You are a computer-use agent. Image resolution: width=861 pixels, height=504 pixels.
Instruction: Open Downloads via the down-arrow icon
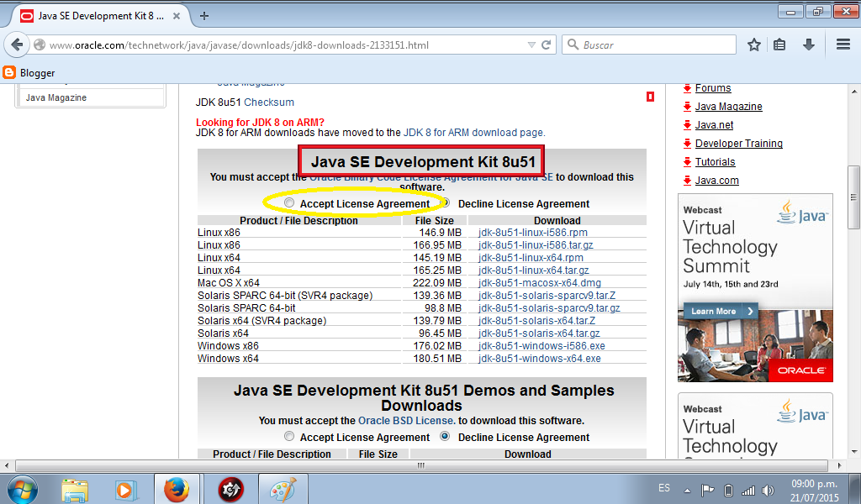point(808,45)
